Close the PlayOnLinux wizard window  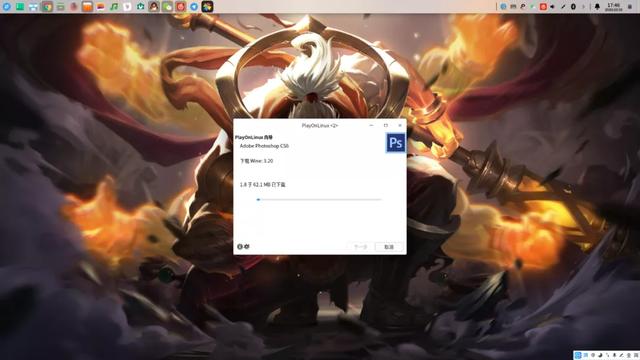[x=400, y=125]
